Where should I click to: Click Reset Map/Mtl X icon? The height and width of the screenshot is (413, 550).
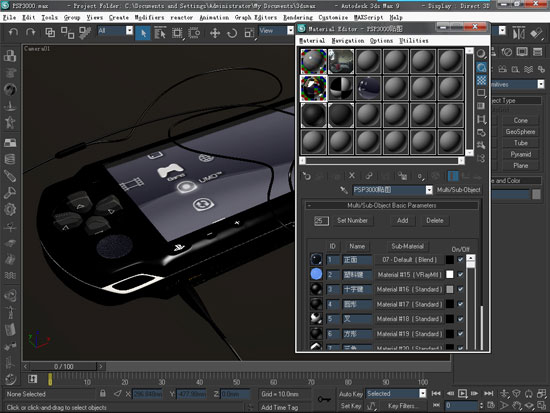pyautogui.click(x=352, y=176)
